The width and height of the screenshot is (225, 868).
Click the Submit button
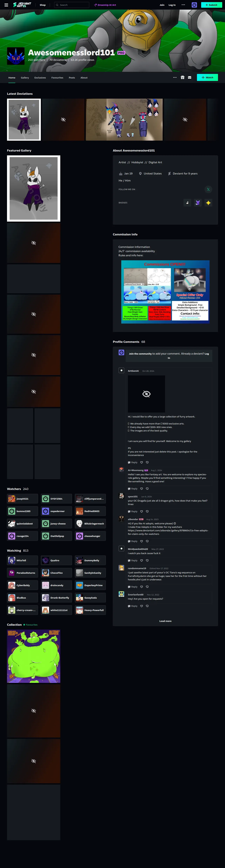[212, 5]
